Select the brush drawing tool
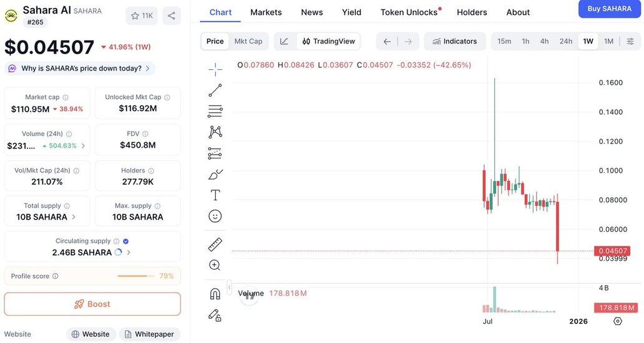644x343 pixels. click(215, 174)
